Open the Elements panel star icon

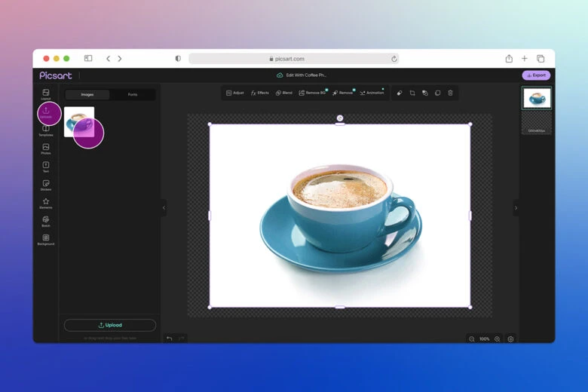46,202
